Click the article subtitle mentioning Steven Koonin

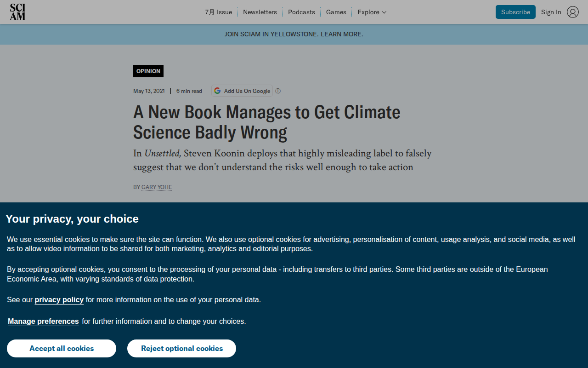click(x=283, y=160)
